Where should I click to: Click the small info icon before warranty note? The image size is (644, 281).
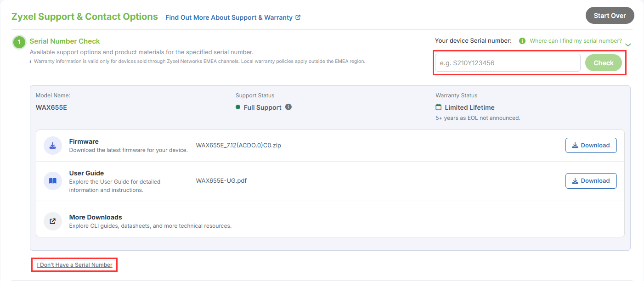coord(31,62)
